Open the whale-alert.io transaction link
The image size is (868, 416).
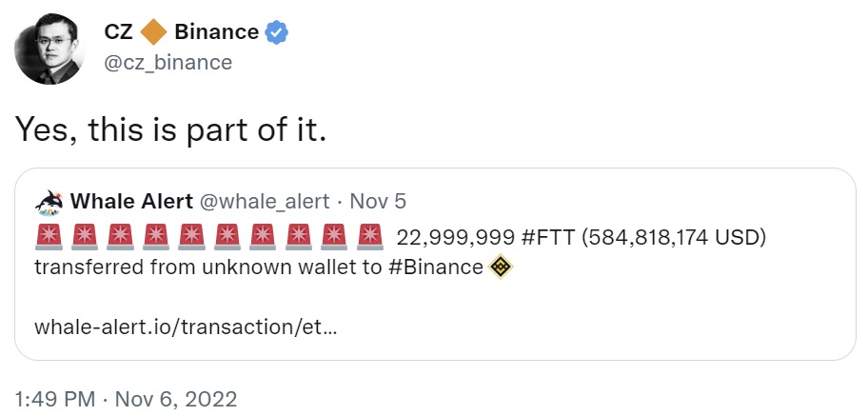186,327
